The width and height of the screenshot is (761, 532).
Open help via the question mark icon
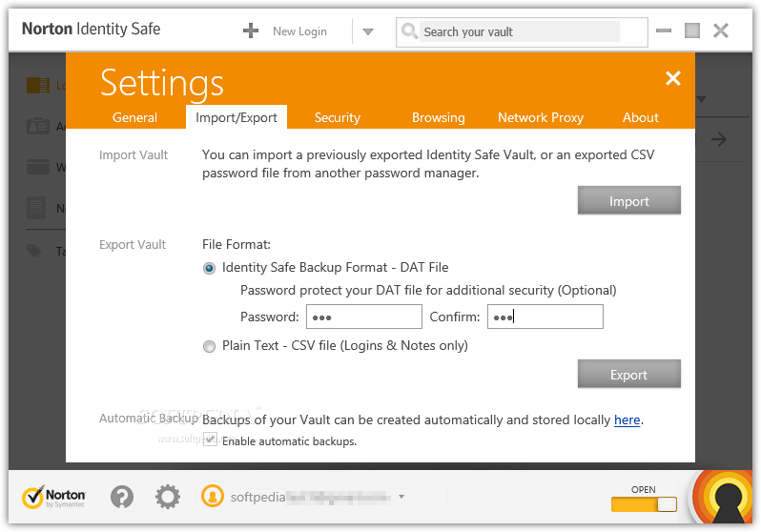click(x=122, y=497)
